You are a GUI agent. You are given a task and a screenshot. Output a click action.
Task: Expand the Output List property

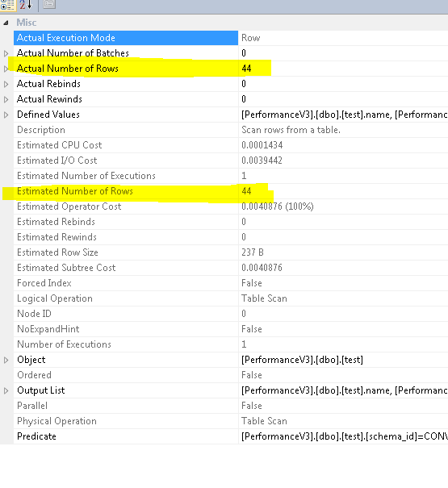point(6,390)
